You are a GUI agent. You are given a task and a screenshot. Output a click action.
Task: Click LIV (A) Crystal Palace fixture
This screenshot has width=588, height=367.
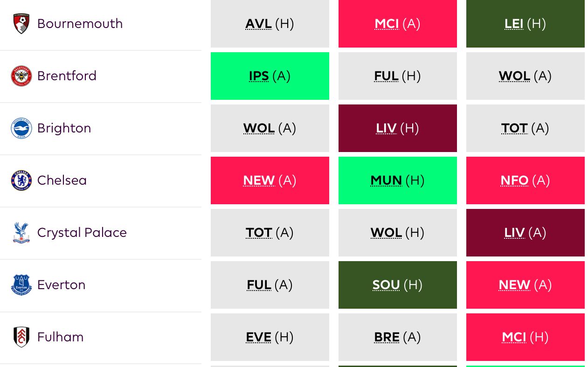(x=526, y=233)
